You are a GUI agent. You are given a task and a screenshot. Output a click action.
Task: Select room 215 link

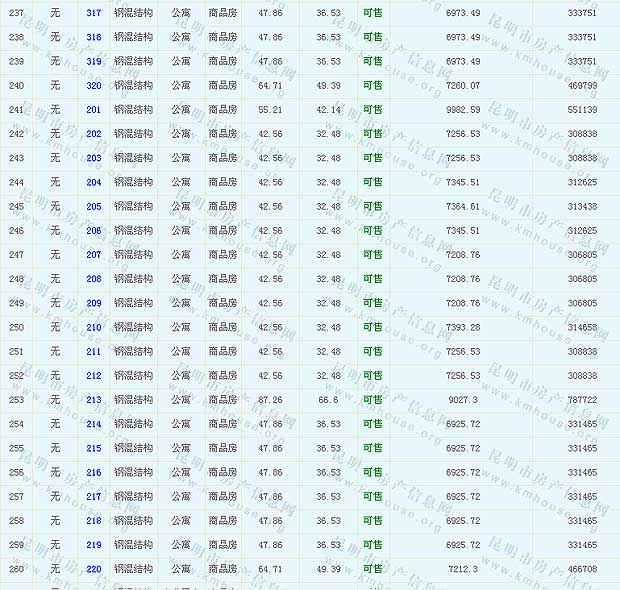(94, 448)
